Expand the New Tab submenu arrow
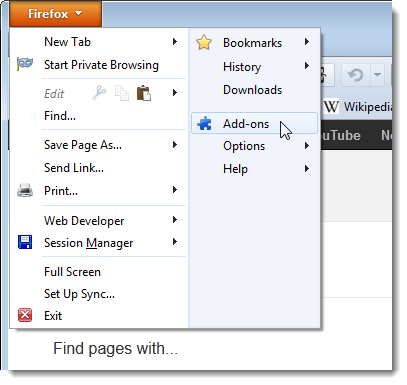The image size is (407, 385). coord(175,42)
